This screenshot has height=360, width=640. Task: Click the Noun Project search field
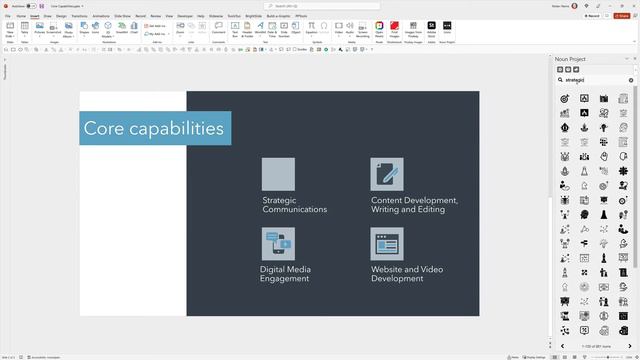coord(595,80)
